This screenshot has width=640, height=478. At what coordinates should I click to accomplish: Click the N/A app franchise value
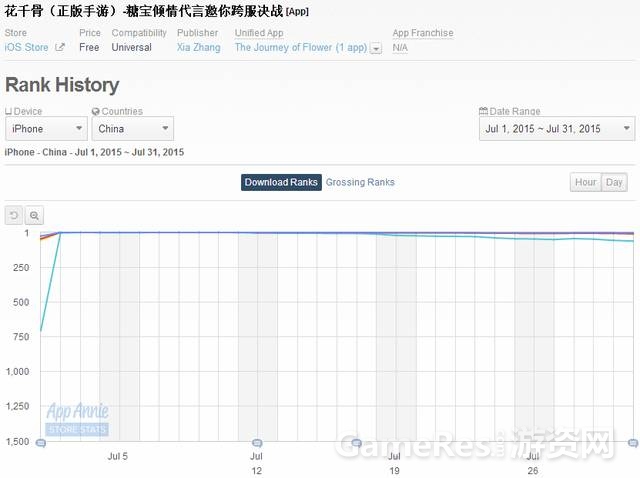400,48
